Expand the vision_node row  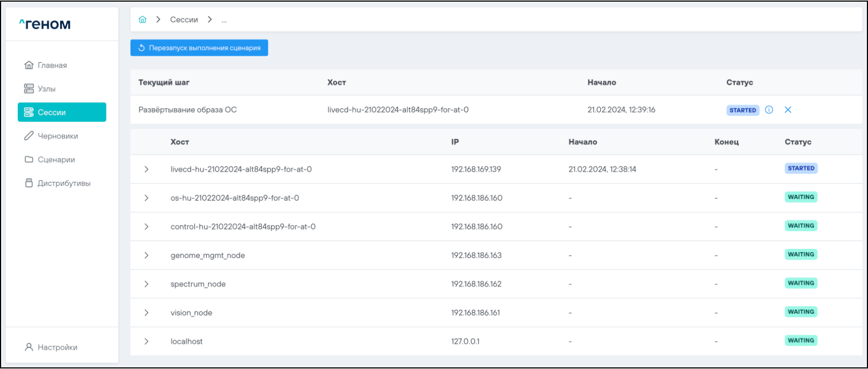[147, 313]
